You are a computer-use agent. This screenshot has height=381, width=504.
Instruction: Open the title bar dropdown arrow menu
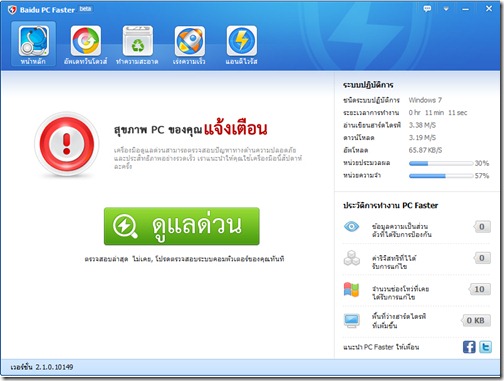(x=446, y=9)
